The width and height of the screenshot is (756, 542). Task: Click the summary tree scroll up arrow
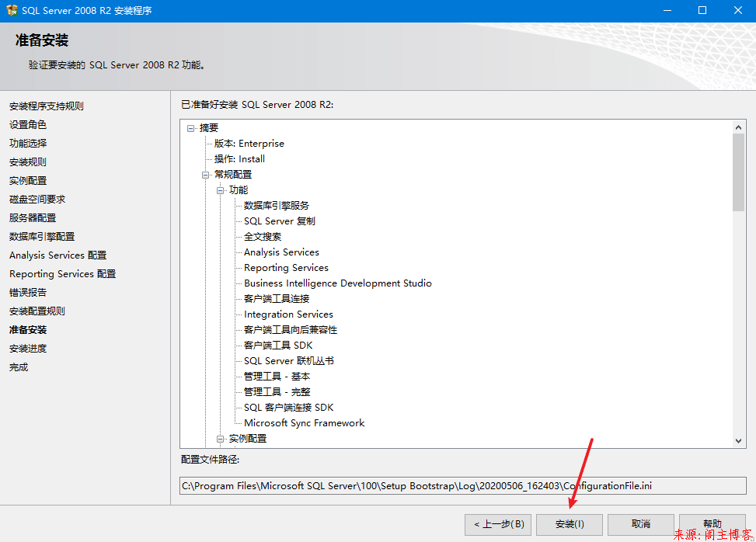pyautogui.click(x=738, y=127)
